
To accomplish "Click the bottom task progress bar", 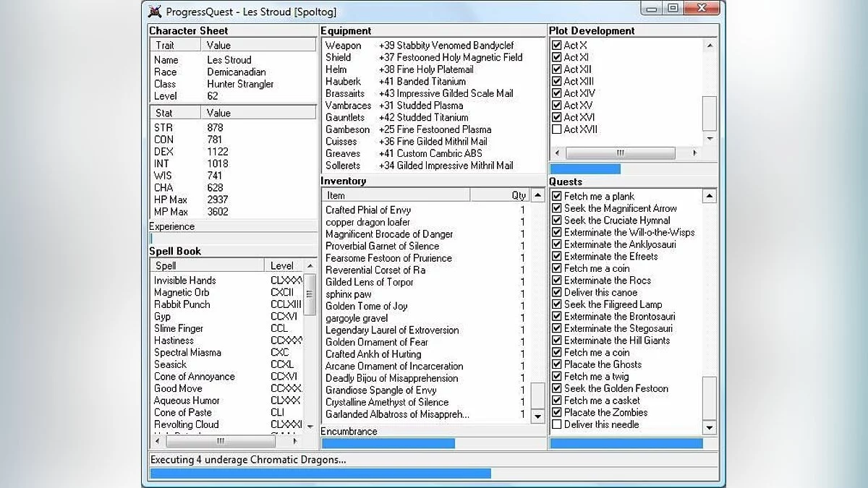I will point(434,474).
